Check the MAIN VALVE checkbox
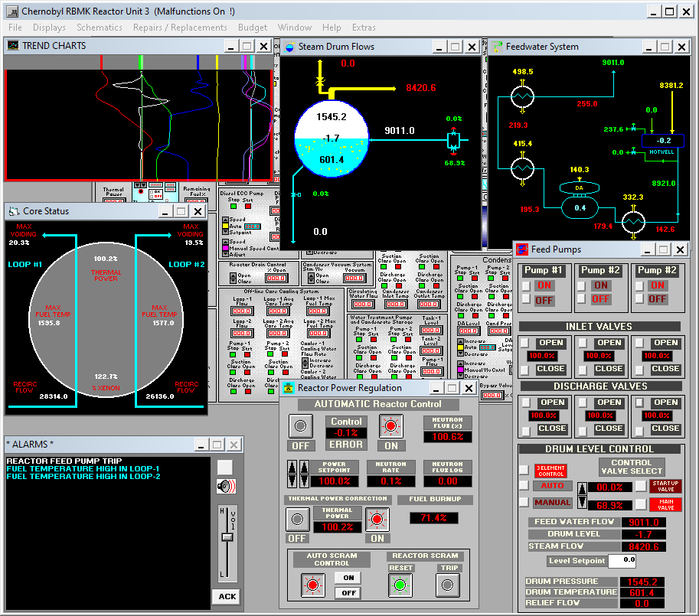699x616 pixels. [641, 504]
